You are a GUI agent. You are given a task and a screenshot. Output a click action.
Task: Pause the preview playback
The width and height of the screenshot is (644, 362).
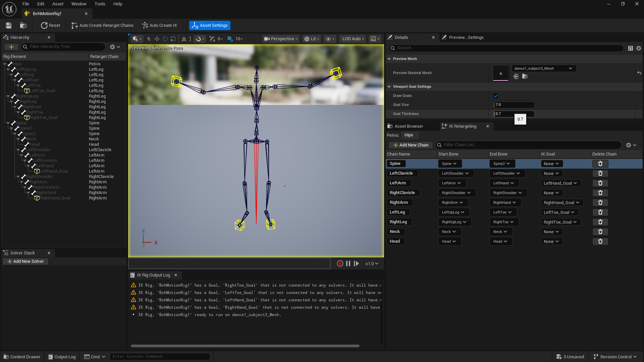[348, 263]
